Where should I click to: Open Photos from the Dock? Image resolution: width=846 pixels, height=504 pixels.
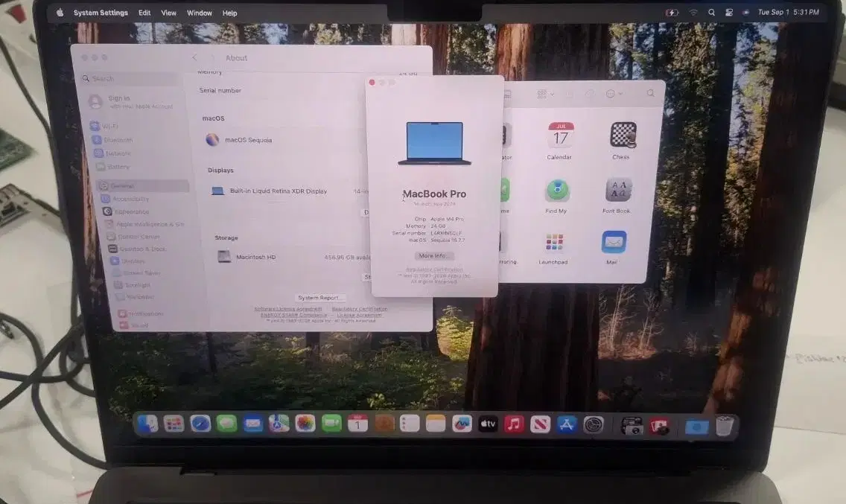pos(305,424)
